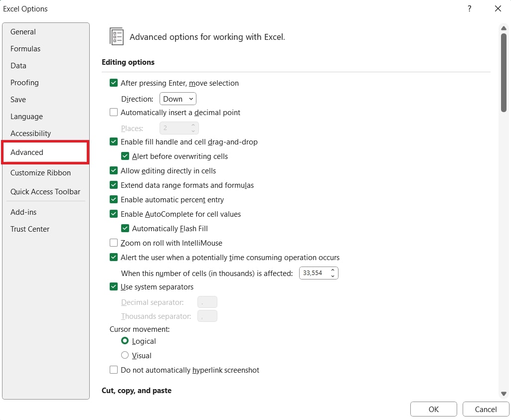Go to the Data category

tap(46, 66)
